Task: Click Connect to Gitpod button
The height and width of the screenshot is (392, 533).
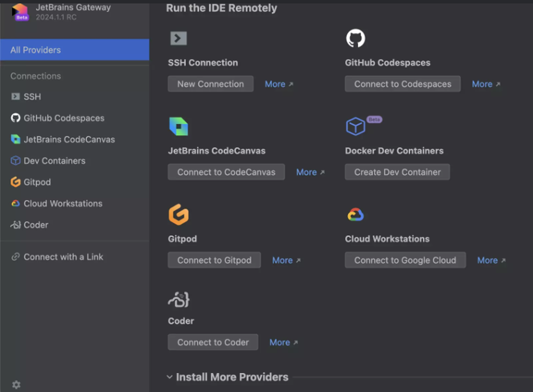Action: (214, 260)
